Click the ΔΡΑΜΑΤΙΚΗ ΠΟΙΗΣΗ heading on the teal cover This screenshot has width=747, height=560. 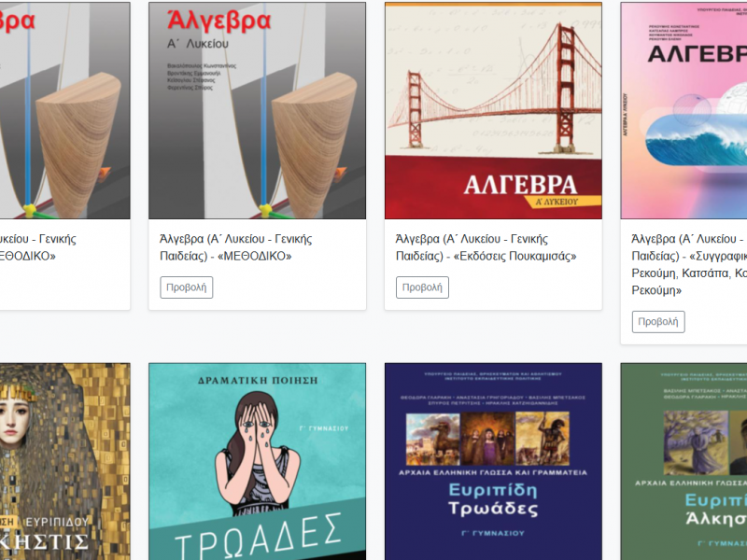(x=257, y=383)
